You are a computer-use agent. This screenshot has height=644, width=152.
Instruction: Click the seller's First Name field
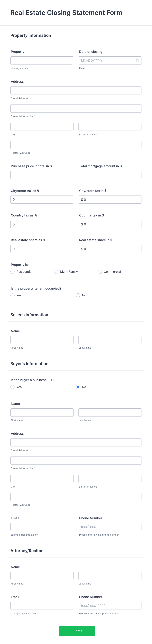click(42, 340)
